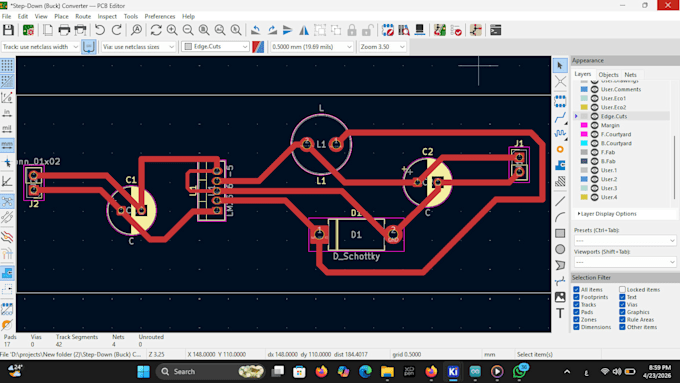Open the Inspect menu
This screenshot has height=383, width=680.
click(107, 16)
